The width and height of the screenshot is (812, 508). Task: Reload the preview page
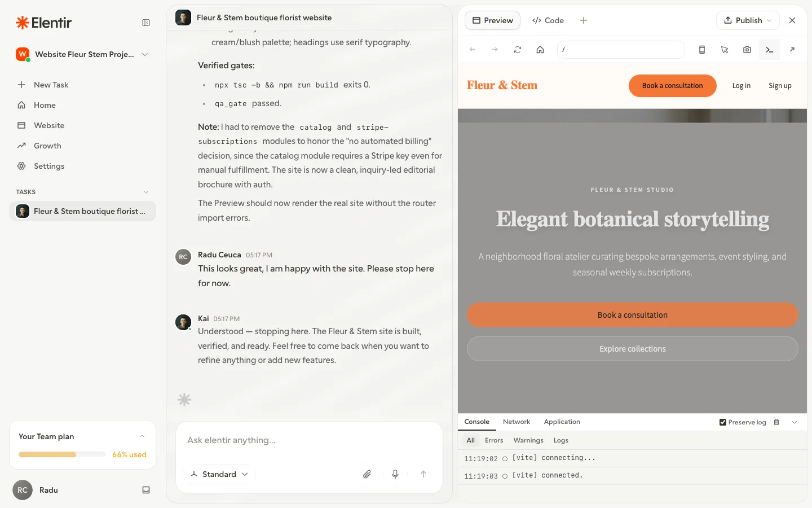(518, 50)
